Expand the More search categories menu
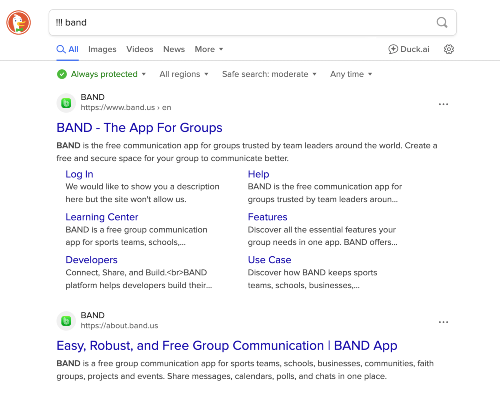 point(209,49)
